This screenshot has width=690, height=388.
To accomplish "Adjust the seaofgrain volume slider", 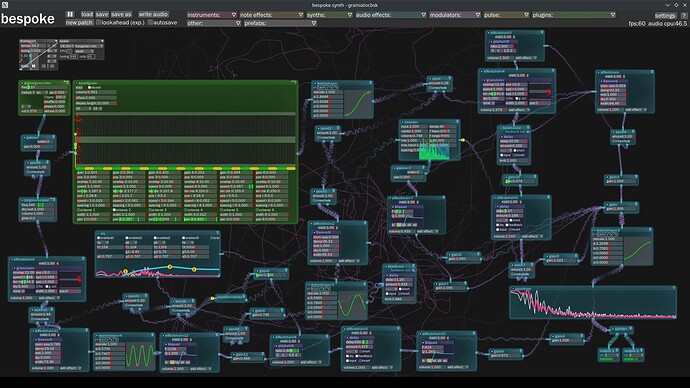I will click(96, 92).
